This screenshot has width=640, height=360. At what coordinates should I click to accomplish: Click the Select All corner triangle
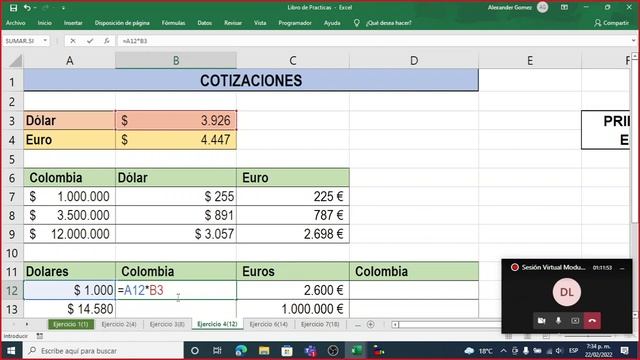click(15, 61)
